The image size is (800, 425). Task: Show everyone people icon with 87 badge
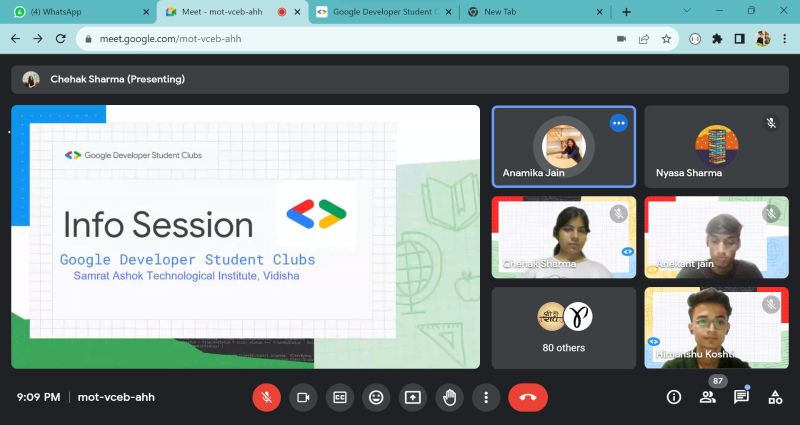[x=708, y=397]
